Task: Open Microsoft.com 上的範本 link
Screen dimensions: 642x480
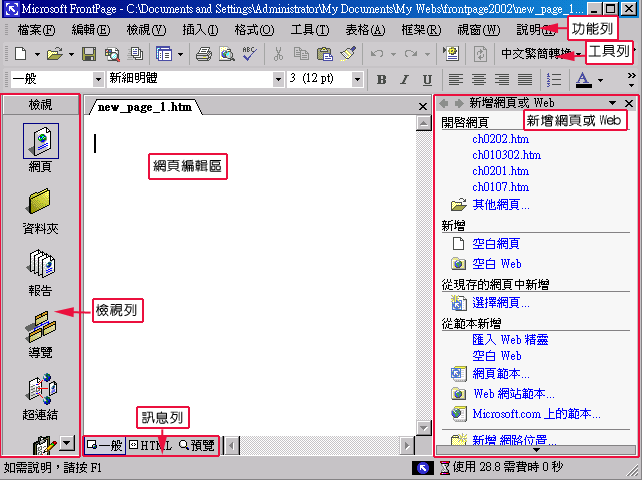Action: point(536,414)
